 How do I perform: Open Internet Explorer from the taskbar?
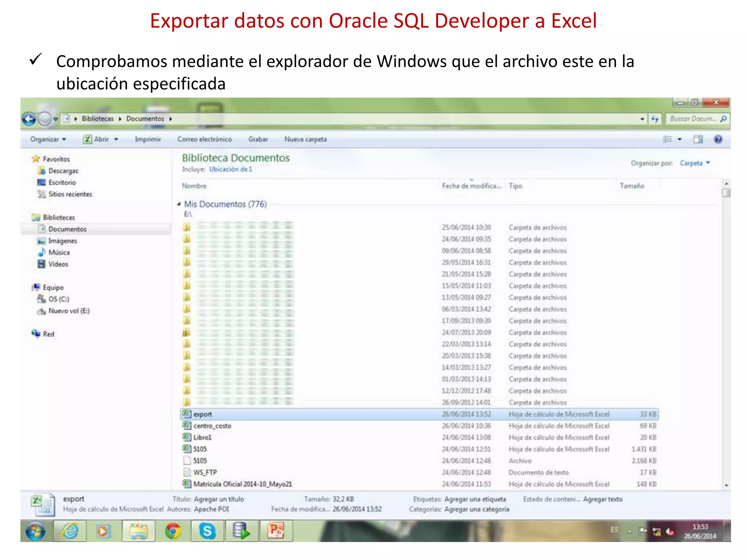(70, 531)
